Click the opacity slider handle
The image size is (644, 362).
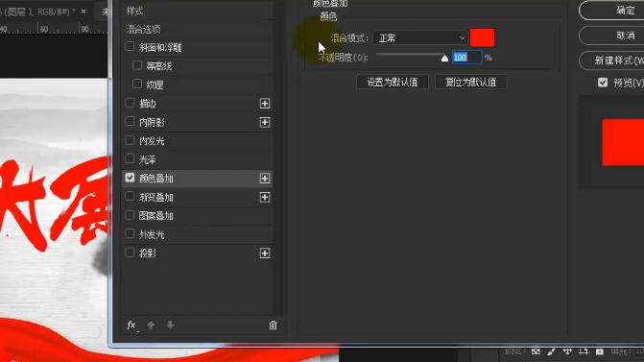(444, 59)
